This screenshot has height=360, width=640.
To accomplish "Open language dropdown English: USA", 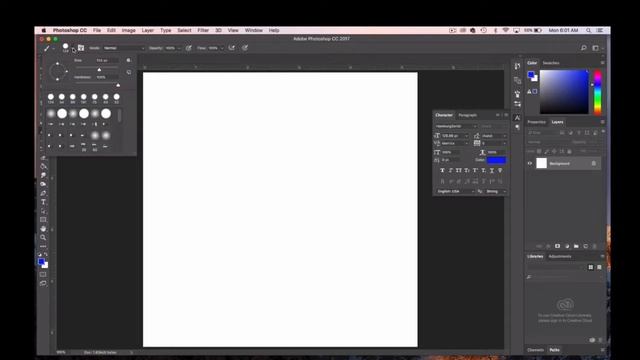I will (455, 191).
